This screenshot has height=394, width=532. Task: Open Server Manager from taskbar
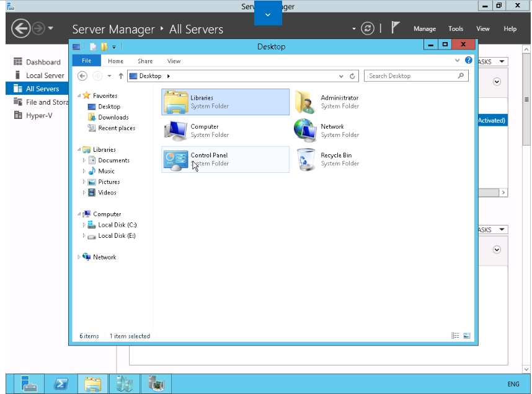click(x=29, y=384)
